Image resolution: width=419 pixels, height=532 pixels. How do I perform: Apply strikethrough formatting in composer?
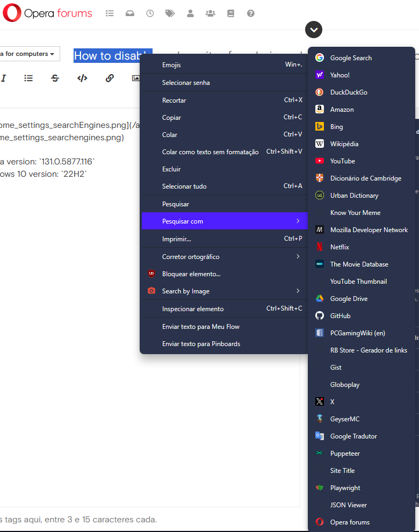pyautogui.click(x=55, y=78)
